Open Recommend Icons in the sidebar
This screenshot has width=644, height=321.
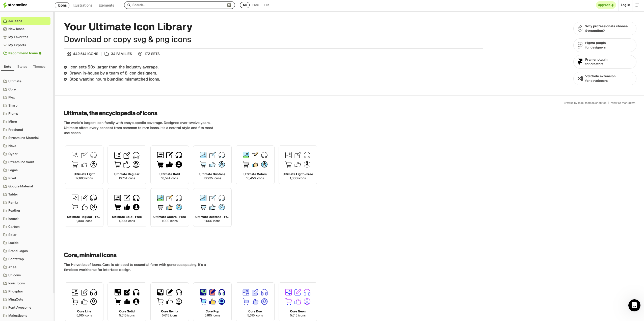pos(25,53)
